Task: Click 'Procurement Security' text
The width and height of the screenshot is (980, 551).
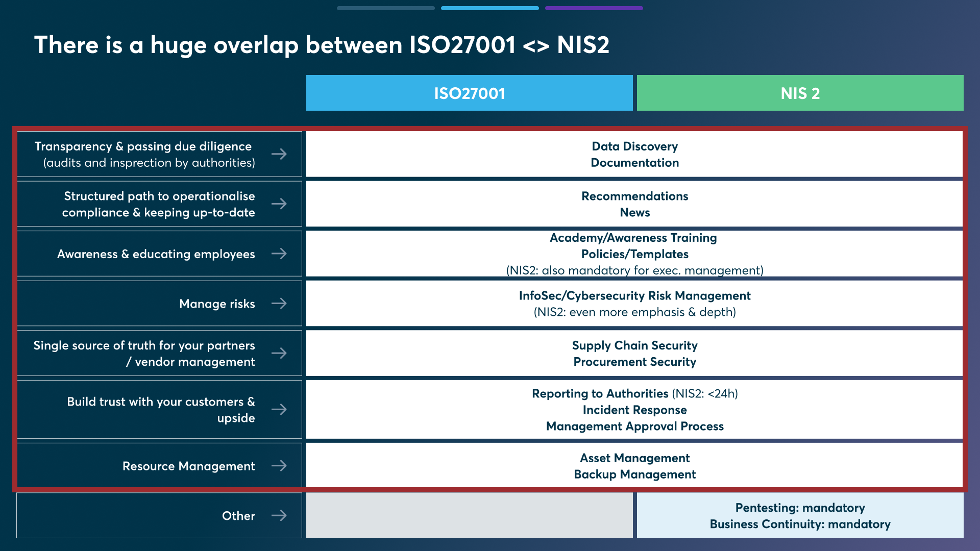Action: [x=635, y=362]
